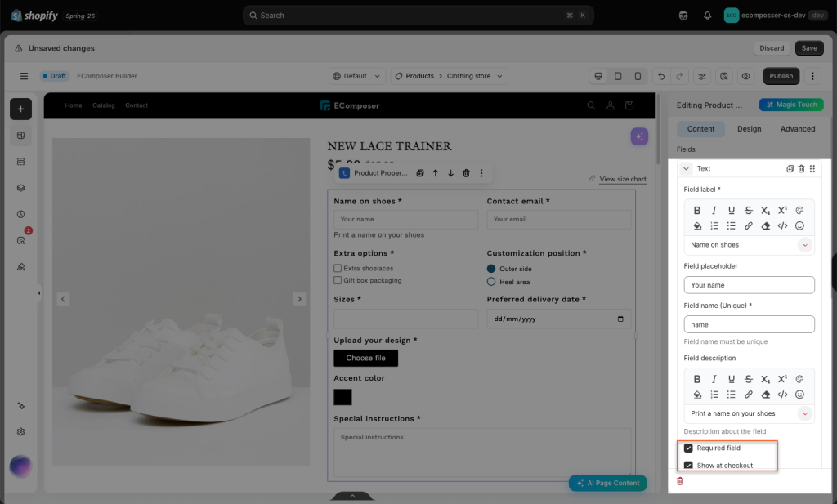
Task: Insert emoji in Field label editor
Action: coord(799,225)
